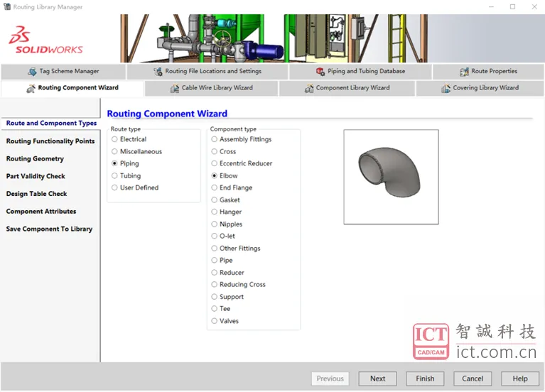
Task: Click the Previous button
Action: (x=330, y=379)
